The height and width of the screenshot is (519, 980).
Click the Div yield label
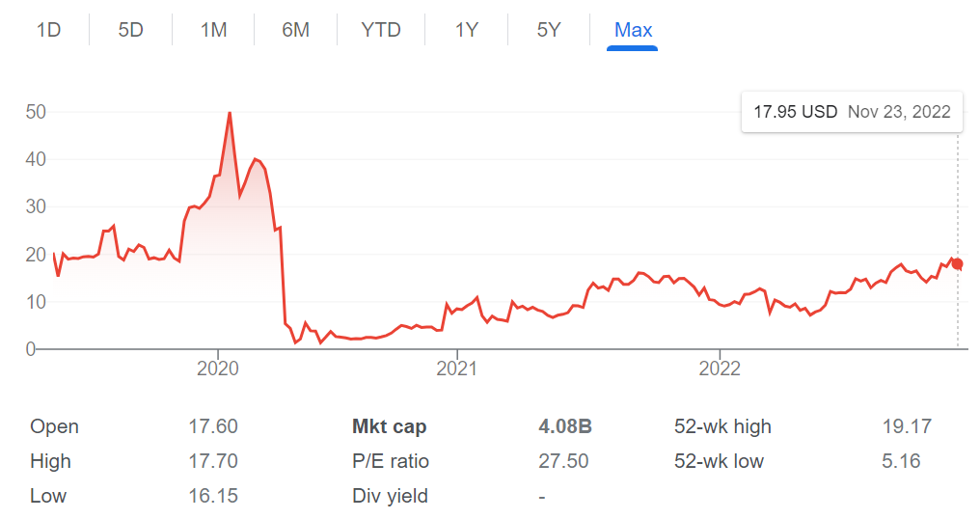tap(390, 496)
